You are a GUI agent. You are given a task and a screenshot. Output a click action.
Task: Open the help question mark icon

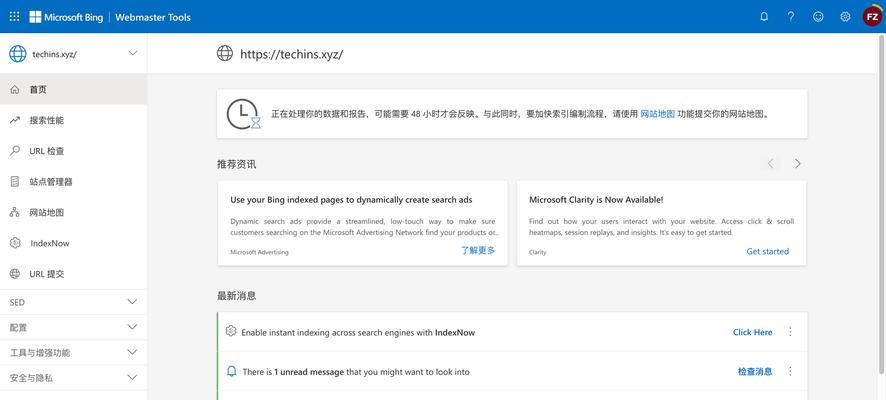(791, 17)
